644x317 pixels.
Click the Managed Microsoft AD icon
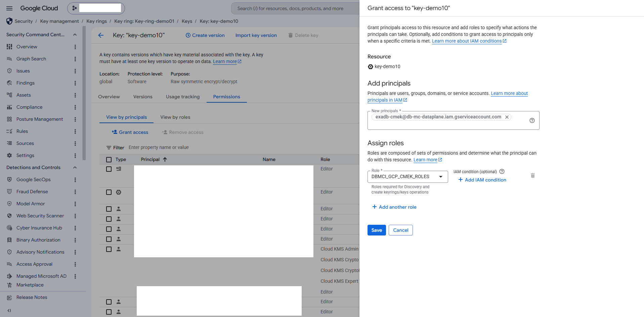[x=9, y=276]
